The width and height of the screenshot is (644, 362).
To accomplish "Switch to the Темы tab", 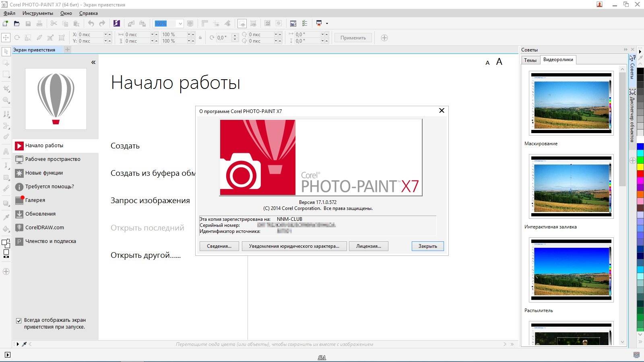I will (x=530, y=60).
